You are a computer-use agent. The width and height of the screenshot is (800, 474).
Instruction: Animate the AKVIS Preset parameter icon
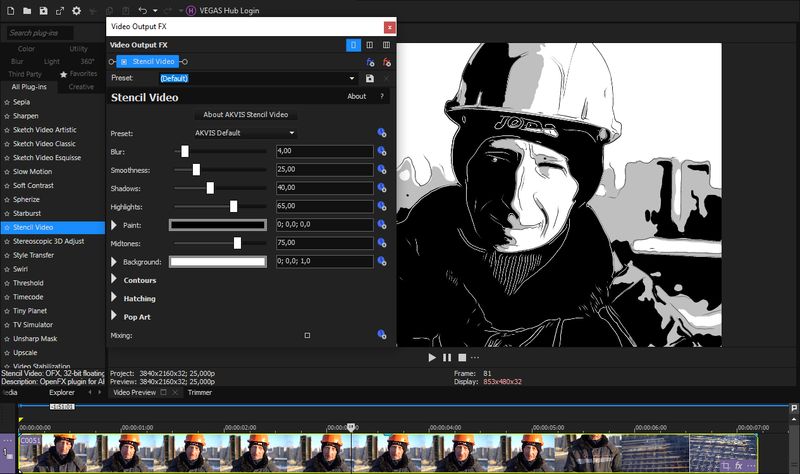coord(382,133)
